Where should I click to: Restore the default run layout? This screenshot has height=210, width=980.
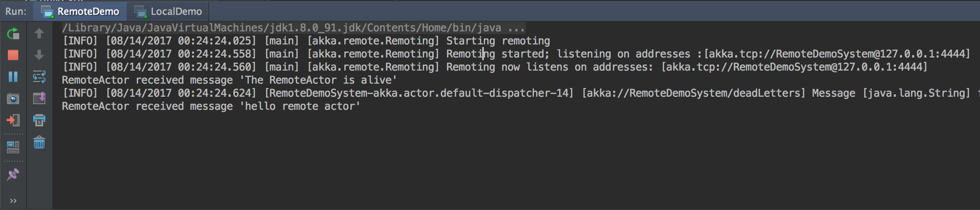pos(13,148)
